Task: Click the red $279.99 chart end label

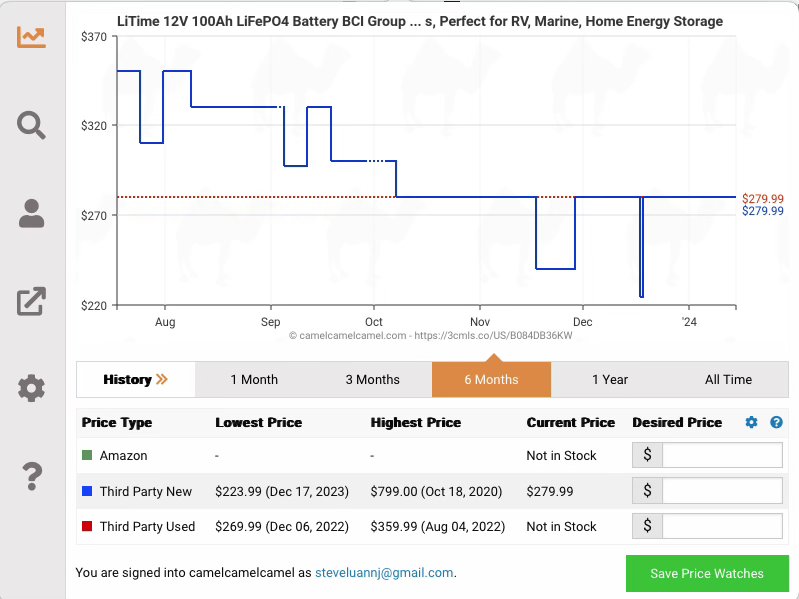Action: pyautogui.click(x=762, y=199)
